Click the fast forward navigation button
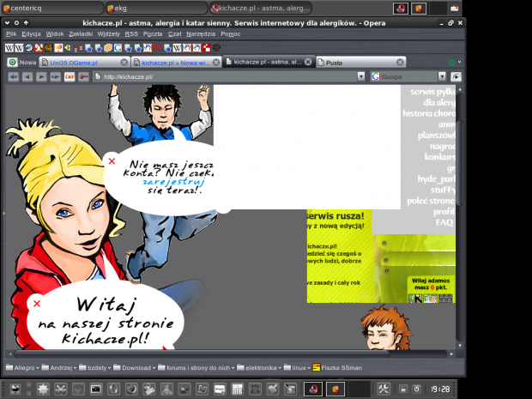The height and width of the screenshot is (399, 532). 55,76
